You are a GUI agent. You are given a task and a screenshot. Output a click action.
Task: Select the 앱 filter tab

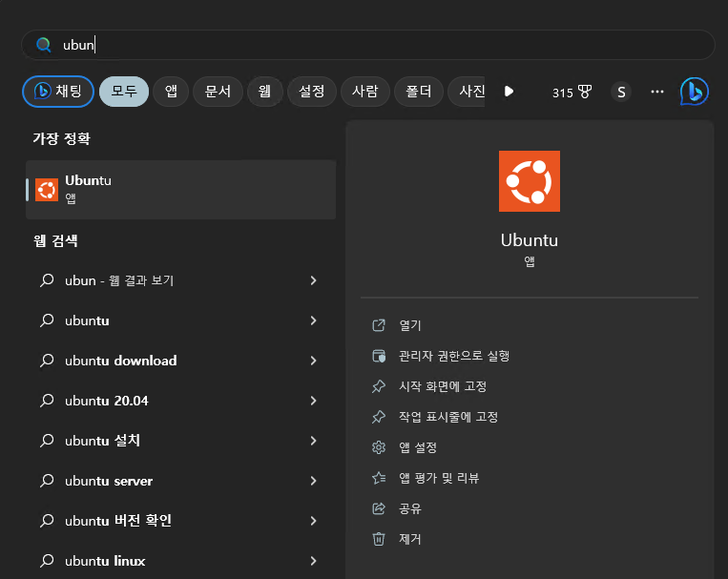tap(171, 92)
